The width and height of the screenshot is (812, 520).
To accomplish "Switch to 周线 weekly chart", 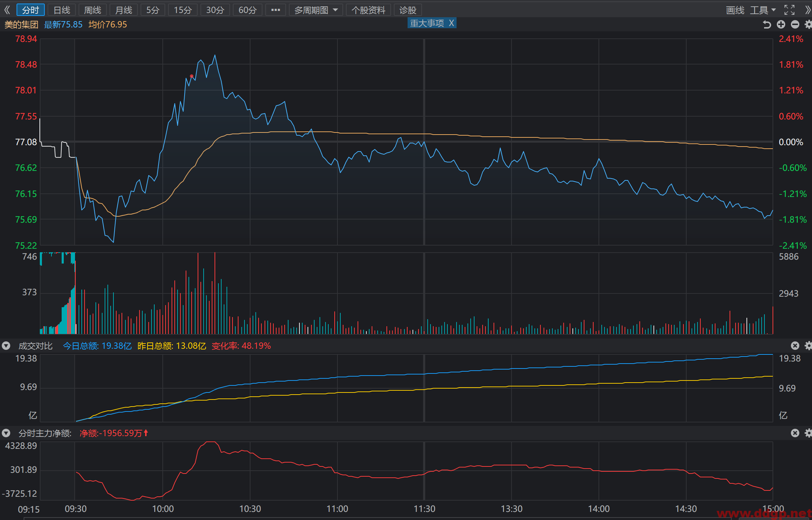I will point(93,10).
